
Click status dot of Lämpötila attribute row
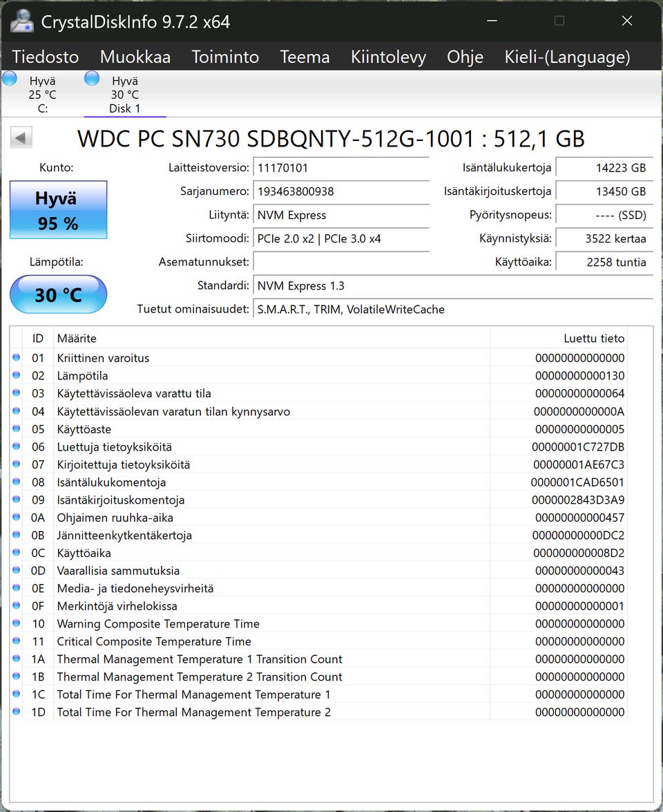pyautogui.click(x=17, y=375)
